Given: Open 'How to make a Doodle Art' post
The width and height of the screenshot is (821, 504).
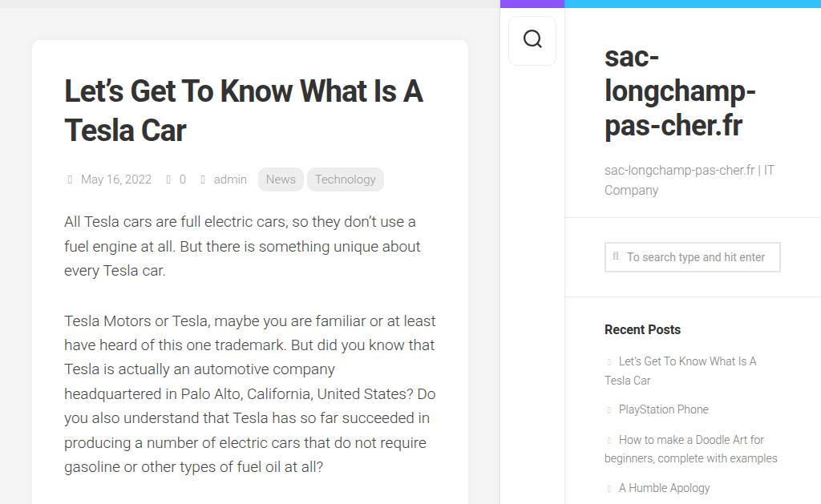Looking at the screenshot, I should click(691, 440).
